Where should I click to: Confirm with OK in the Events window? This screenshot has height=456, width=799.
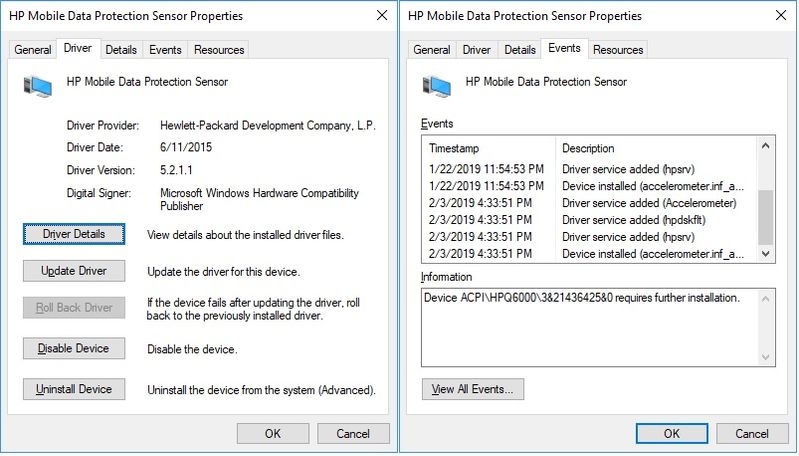672,434
